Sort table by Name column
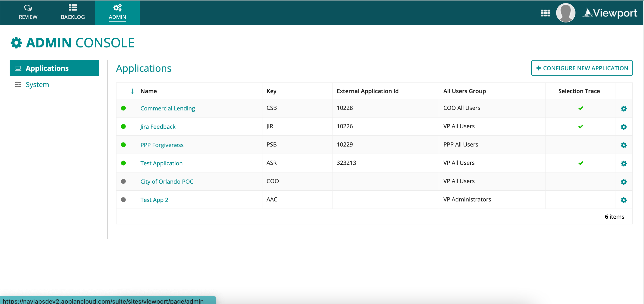 [148, 91]
